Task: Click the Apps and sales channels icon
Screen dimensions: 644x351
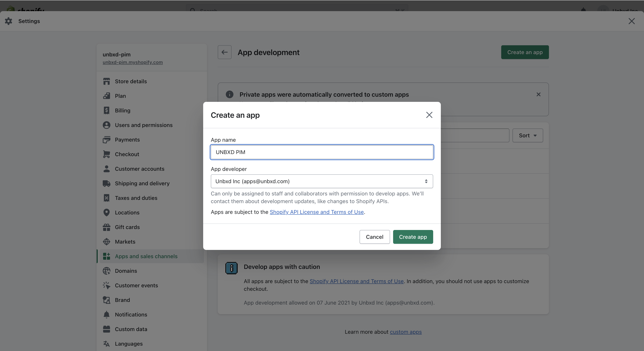Action: point(107,256)
